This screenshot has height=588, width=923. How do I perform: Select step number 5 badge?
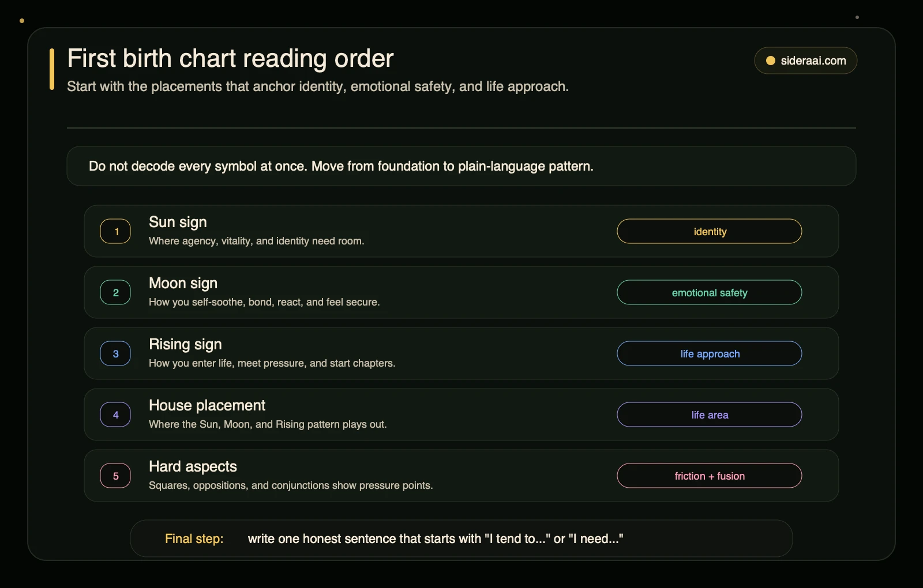(x=115, y=476)
